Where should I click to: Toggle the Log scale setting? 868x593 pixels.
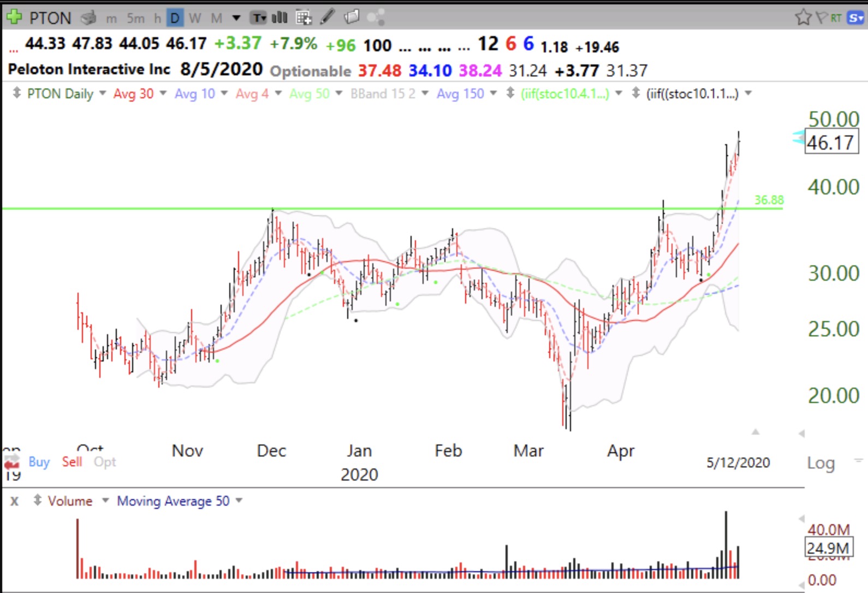pos(821,463)
